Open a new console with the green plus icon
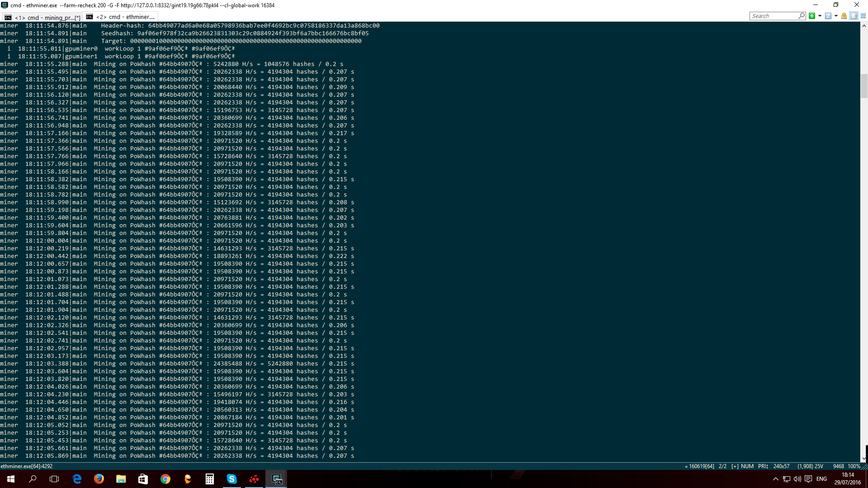 click(x=812, y=16)
